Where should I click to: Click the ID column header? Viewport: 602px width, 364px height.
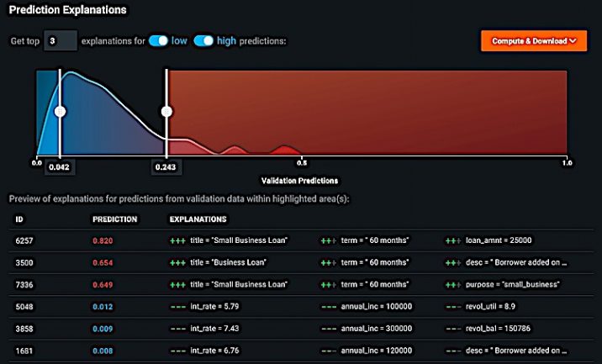[20, 219]
